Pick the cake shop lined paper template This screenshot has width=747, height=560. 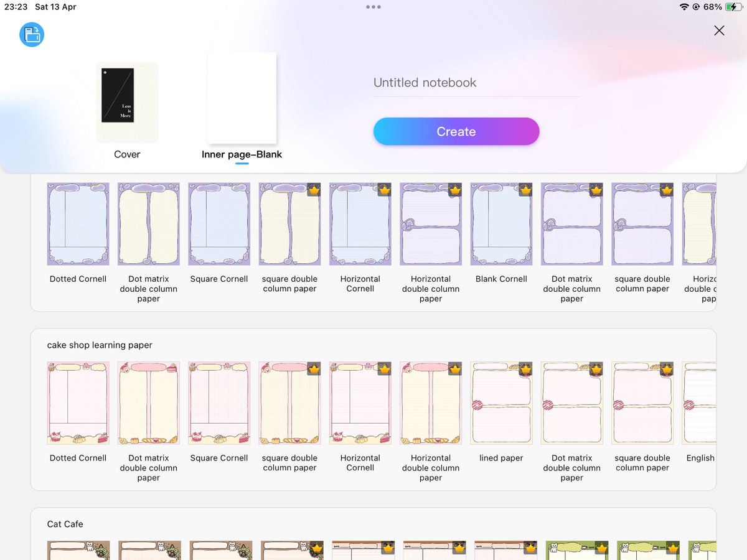coord(502,403)
